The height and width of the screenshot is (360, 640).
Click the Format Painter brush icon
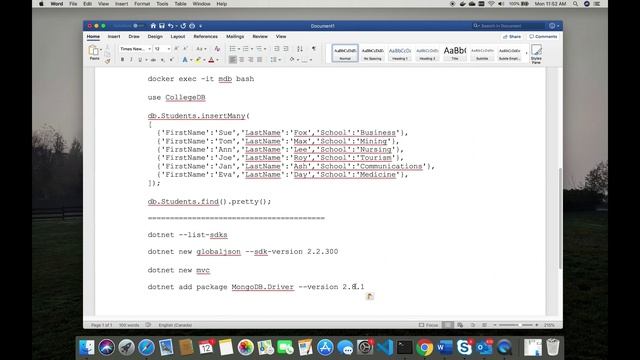pos(107,61)
